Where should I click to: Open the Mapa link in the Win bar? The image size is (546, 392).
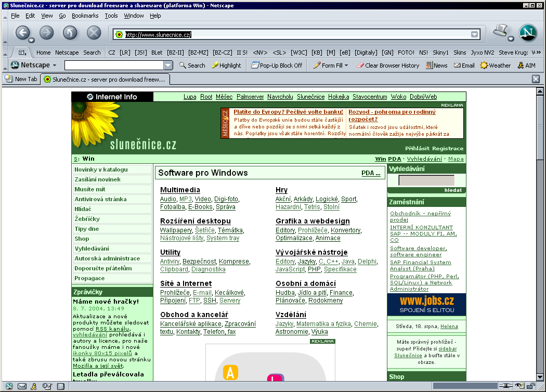point(456,159)
